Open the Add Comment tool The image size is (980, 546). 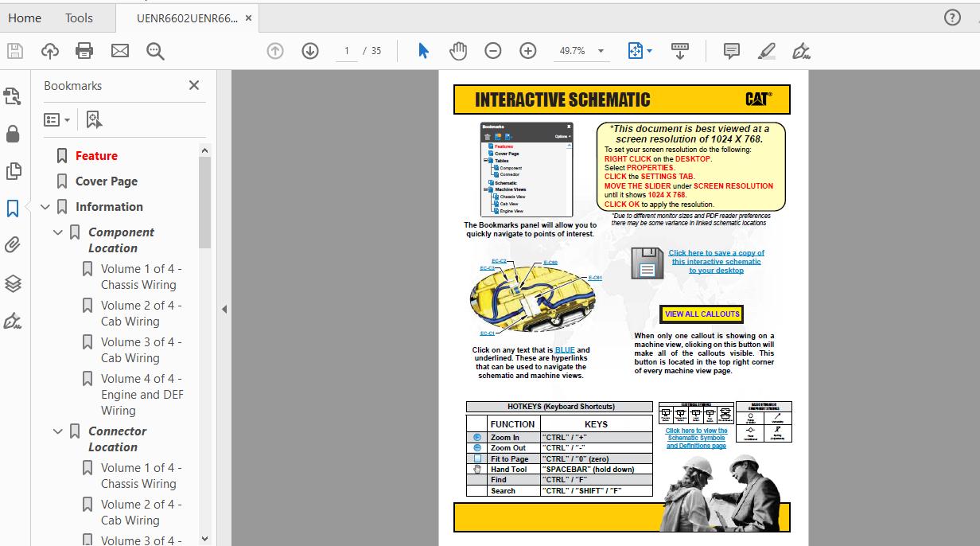(x=731, y=51)
